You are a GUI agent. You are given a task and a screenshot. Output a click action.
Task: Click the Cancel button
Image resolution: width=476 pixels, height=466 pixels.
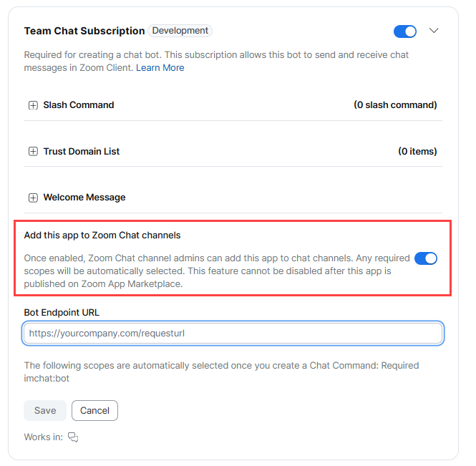pyautogui.click(x=94, y=410)
